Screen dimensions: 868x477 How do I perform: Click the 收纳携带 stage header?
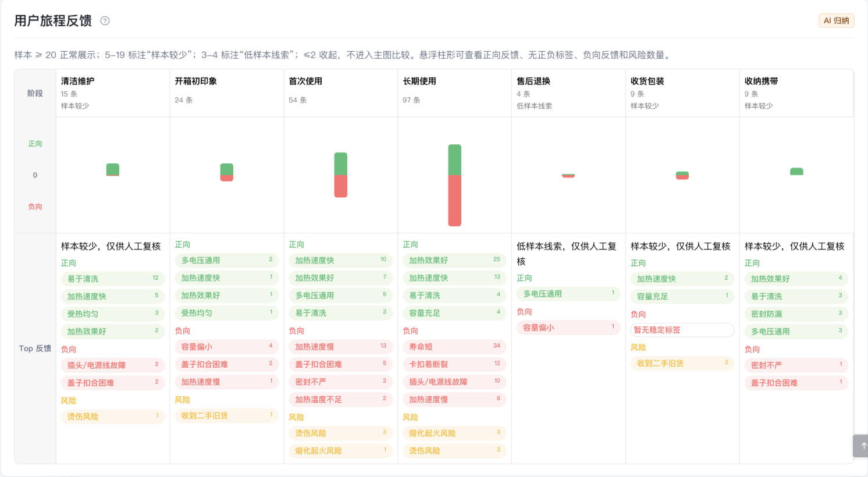[x=762, y=81]
